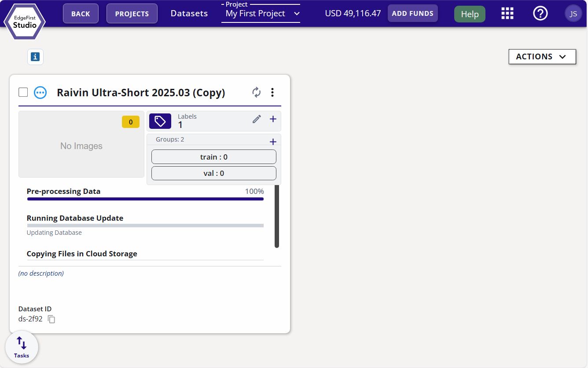Add a new label with plus icon
Screen dimensions: 588x368
pyautogui.click(x=273, y=119)
